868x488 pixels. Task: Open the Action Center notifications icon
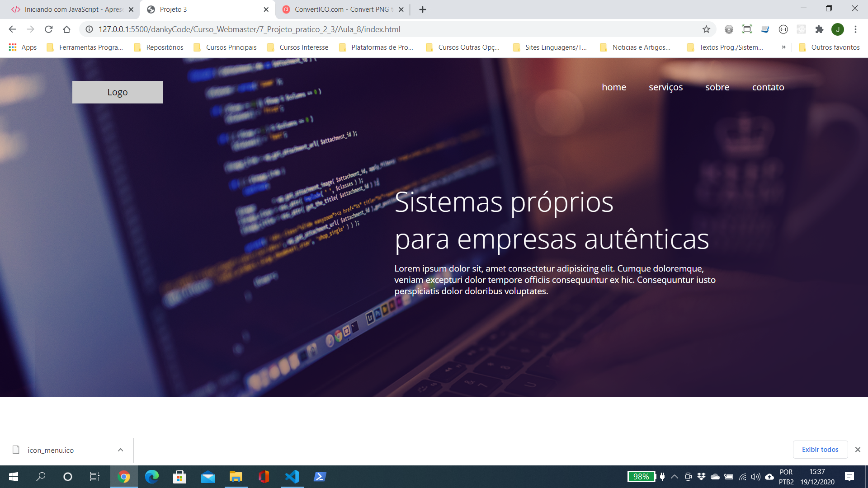[x=849, y=477]
